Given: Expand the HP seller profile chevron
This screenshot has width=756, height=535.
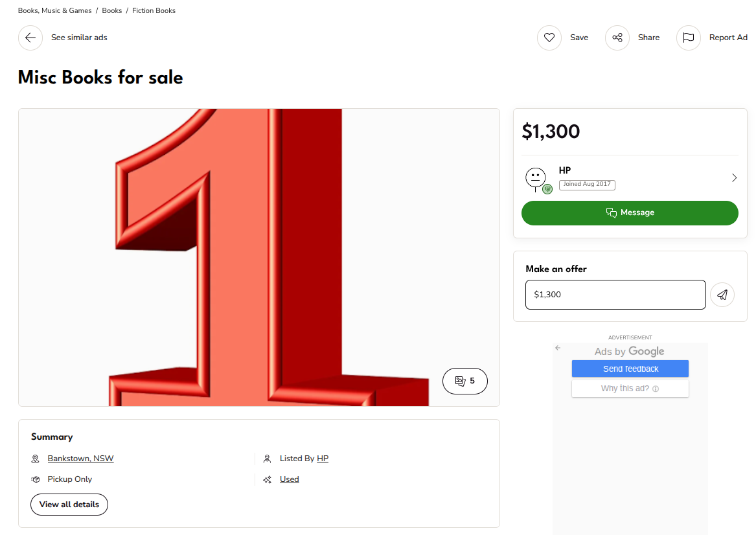Looking at the screenshot, I should click(734, 177).
